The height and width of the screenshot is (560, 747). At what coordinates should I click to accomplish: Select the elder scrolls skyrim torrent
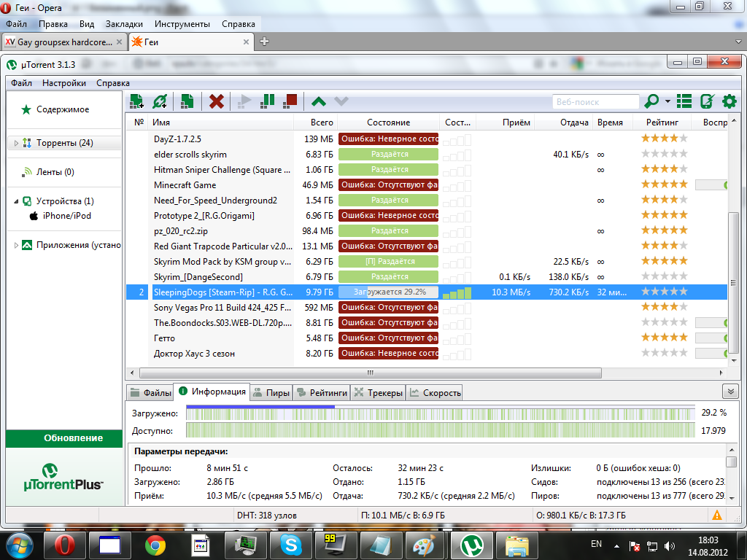[426, 155]
